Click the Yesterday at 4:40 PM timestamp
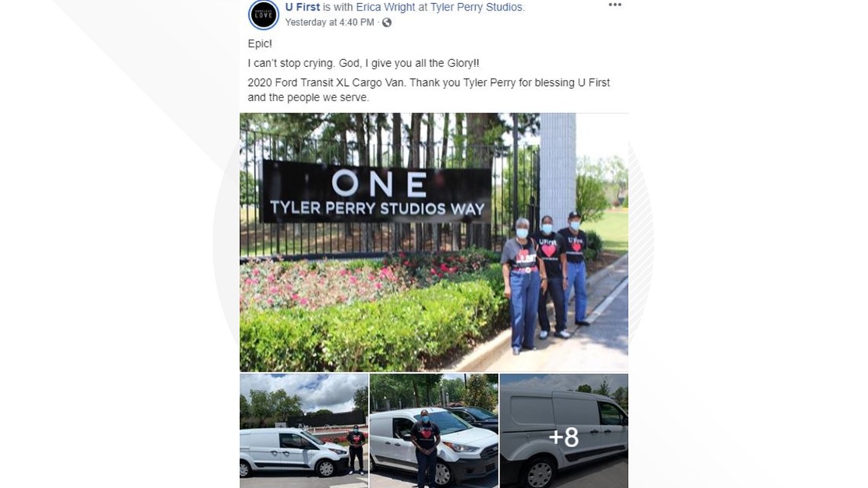Screen dimensions: 868x488 click(330, 23)
